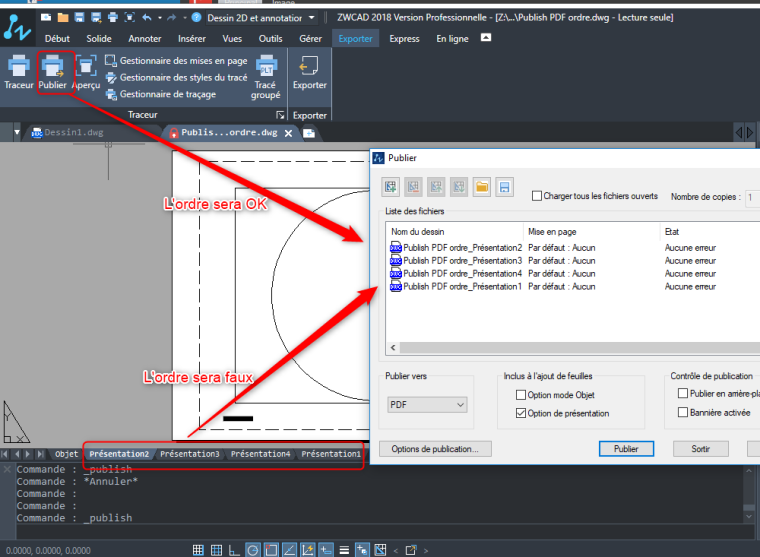Open the Début ribbon tab
Image resolution: width=760 pixels, height=557 pixels.
[x=57, y=39]
